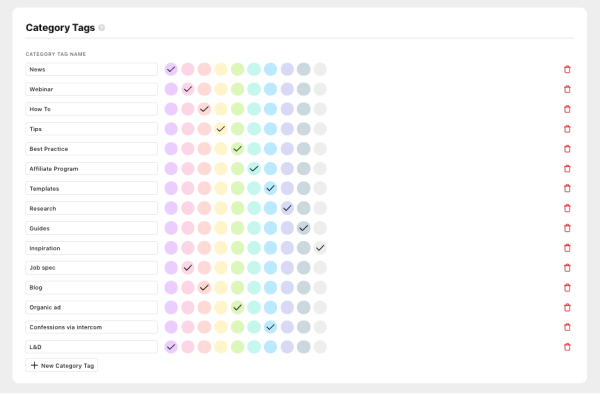Screen dimensions: 600x394
Task: Edit the Confessions via intercom name field
Action: point(91,327)
